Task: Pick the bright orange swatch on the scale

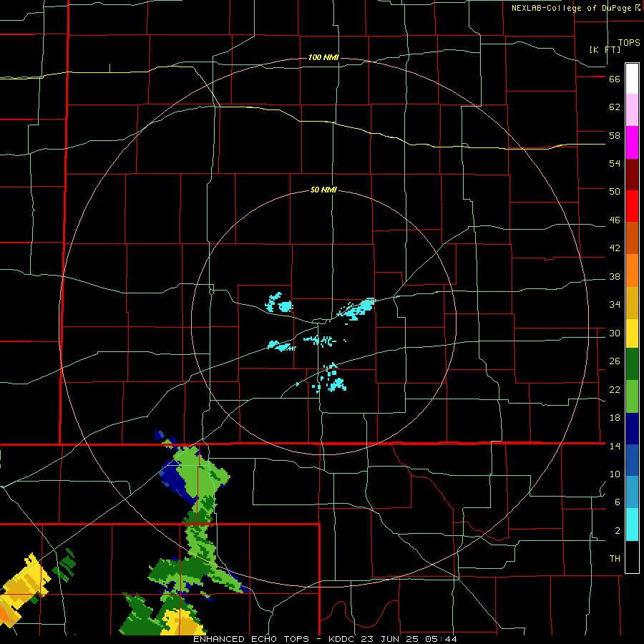Action: (632, 270)
